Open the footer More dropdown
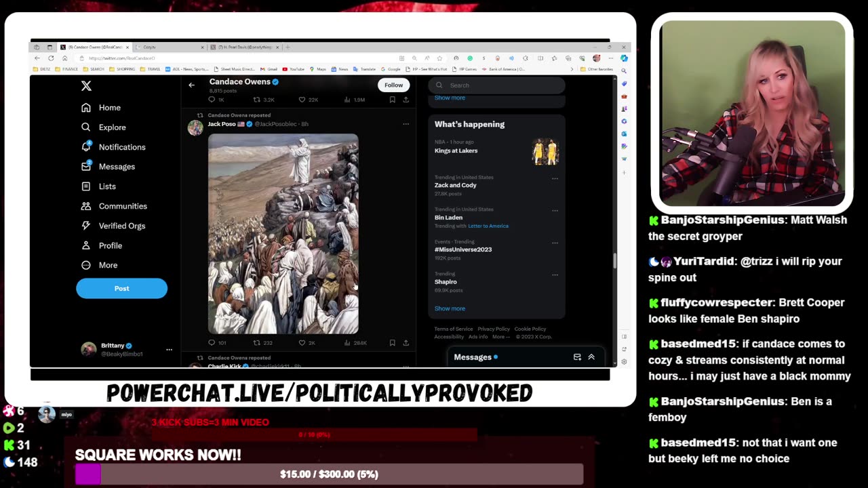Viewport: 868px width, 488px height. coord(501,337)
